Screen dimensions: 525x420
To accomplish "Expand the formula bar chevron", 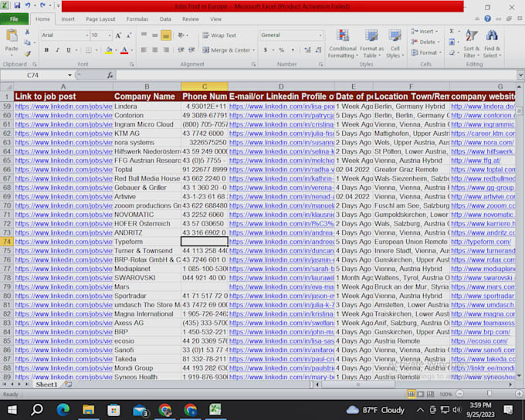I will tap(520, 76).
